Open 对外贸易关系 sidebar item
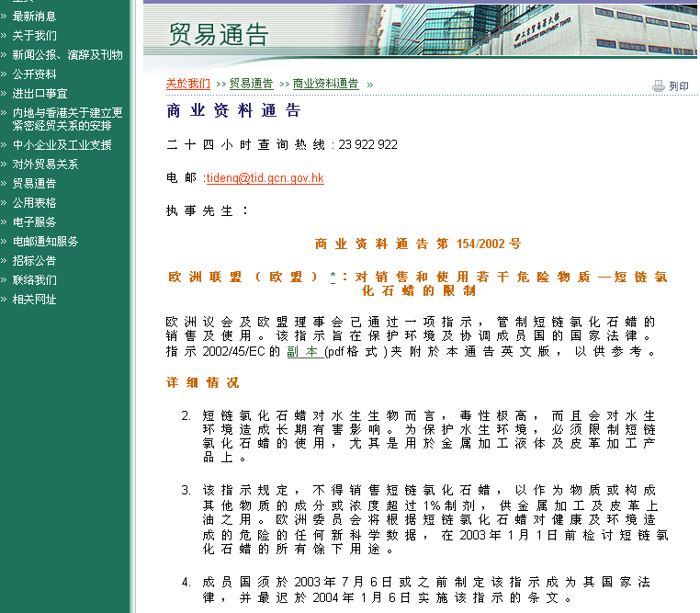This screenshot has width=700, height=613. [45, 165]
